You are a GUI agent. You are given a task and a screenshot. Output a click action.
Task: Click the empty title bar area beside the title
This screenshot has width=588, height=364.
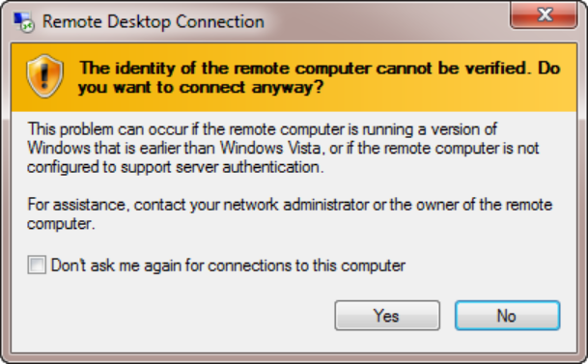pos(386,22)
